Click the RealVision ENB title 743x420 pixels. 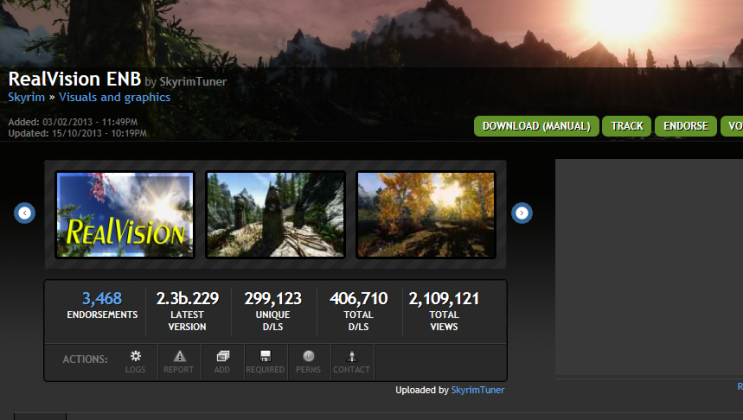(x=74, y=79)
